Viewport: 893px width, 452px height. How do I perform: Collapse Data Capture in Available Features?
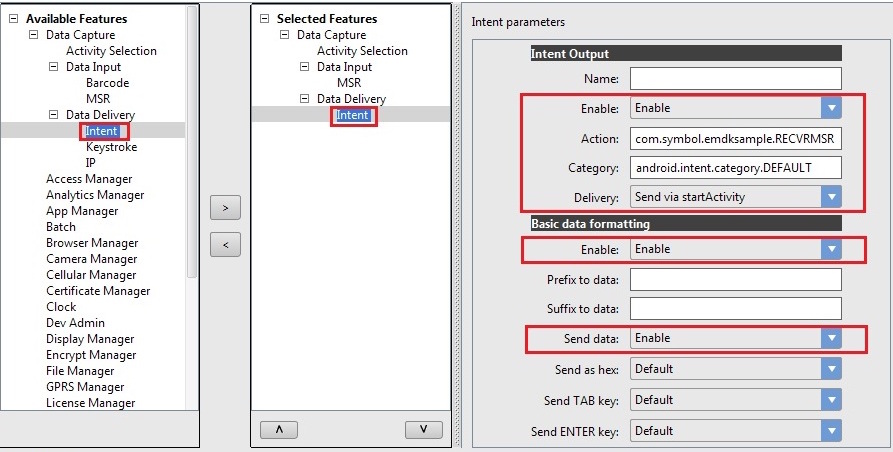click(x=33, y=35)
